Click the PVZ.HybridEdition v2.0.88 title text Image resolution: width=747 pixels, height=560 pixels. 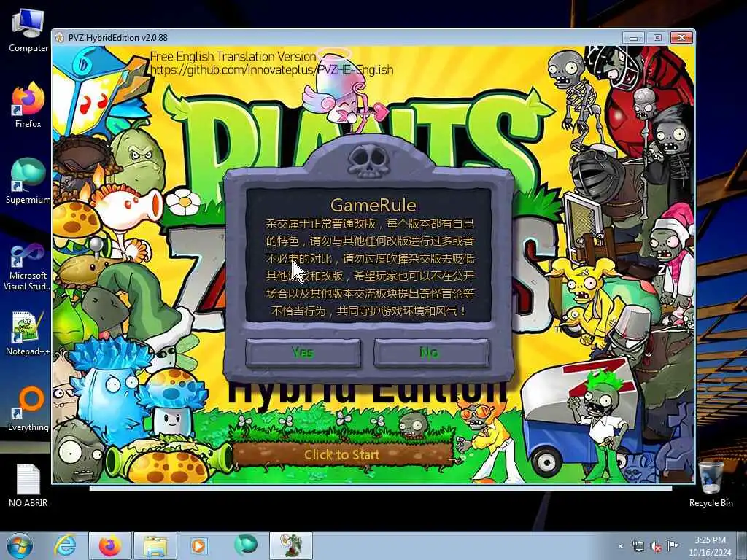coord(117,38)
